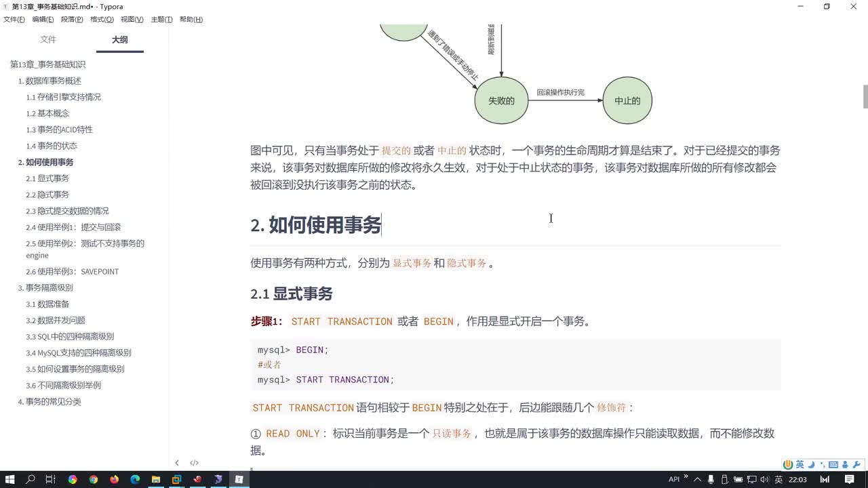
Task: Open the 编辑(E) menu
Action: coord(43,19)
